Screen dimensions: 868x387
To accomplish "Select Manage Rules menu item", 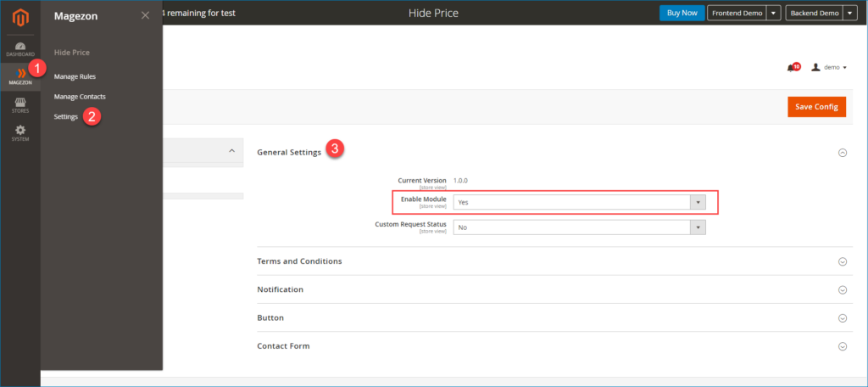I will coord(75,76).
